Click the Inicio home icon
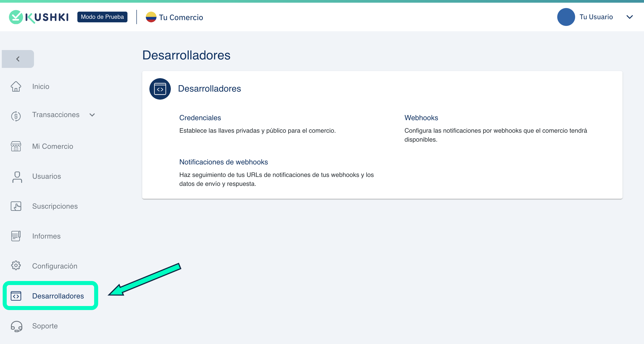 16,86
